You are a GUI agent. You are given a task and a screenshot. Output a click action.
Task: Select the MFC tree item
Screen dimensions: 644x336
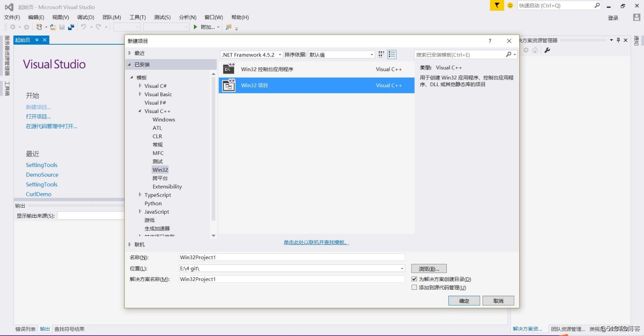point(158,153)
